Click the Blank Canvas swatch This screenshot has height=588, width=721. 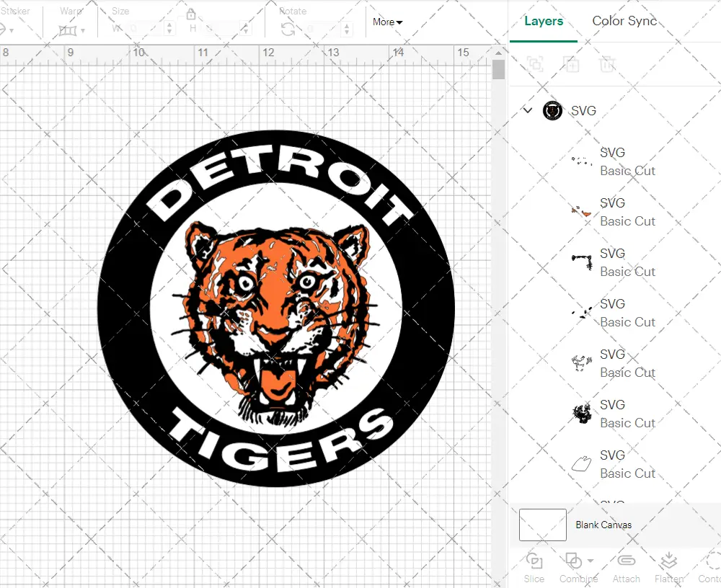pyautogui.click(x=543, y=525)
